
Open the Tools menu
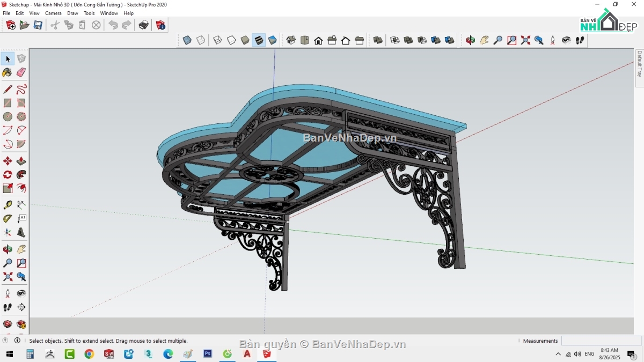89,13
